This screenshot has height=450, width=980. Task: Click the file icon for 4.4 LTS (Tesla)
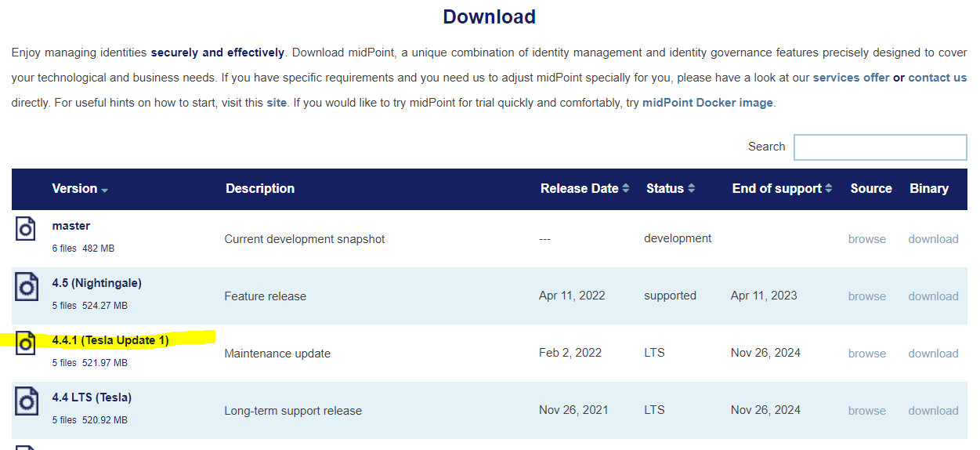26,401
